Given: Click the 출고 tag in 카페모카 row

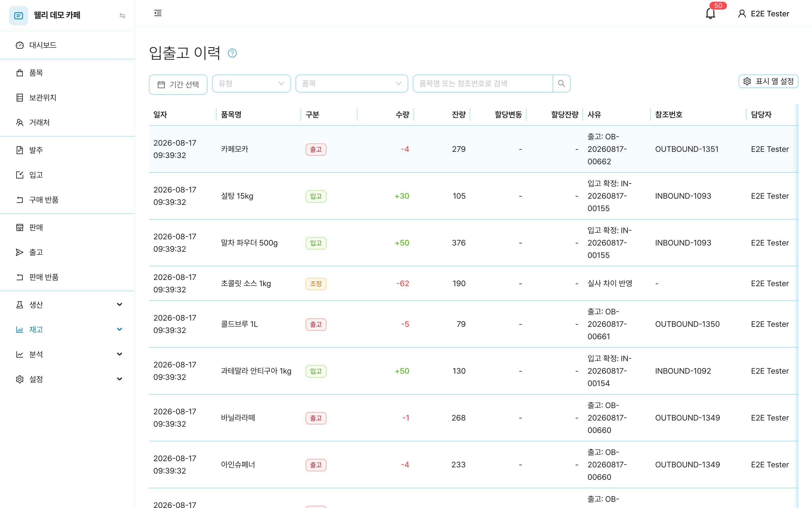Looking at the screenshot, I should pos(316,149).
